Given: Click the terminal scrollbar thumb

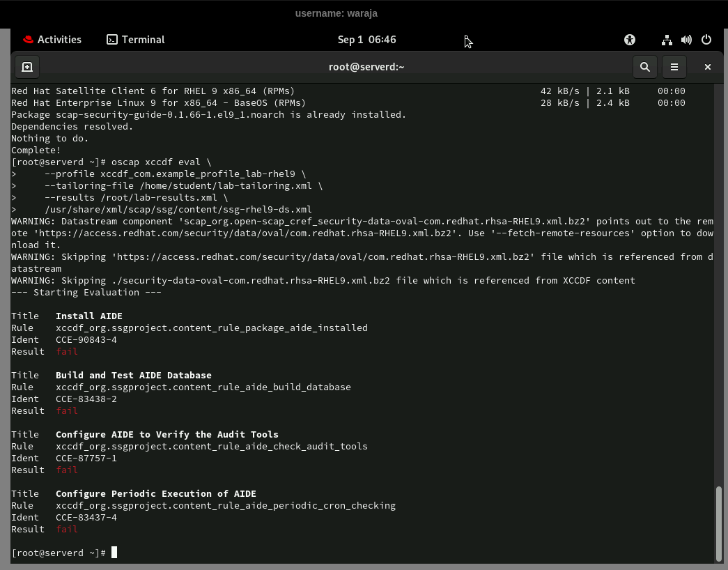Looking at the screenshot, I should pos(719,524).
